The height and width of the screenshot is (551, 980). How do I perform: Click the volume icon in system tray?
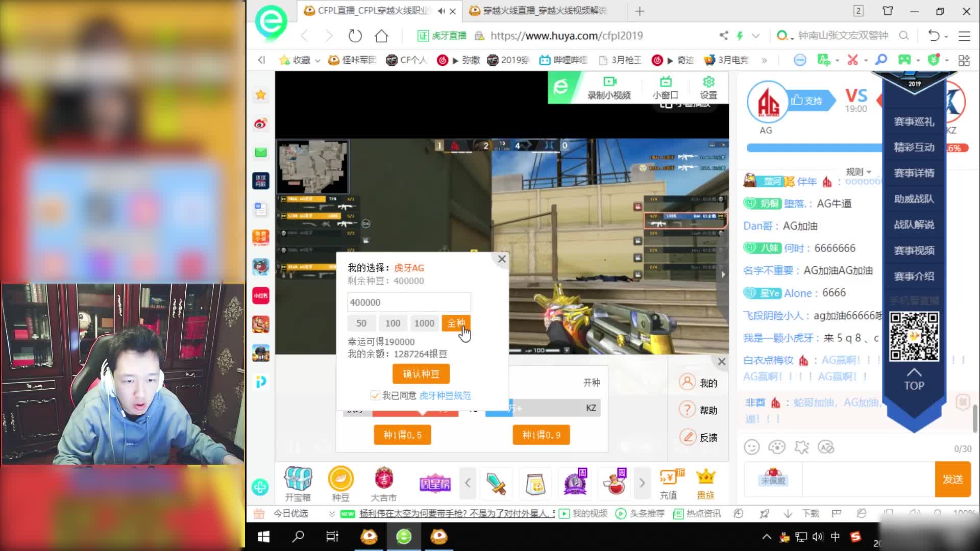pos(818,537)
